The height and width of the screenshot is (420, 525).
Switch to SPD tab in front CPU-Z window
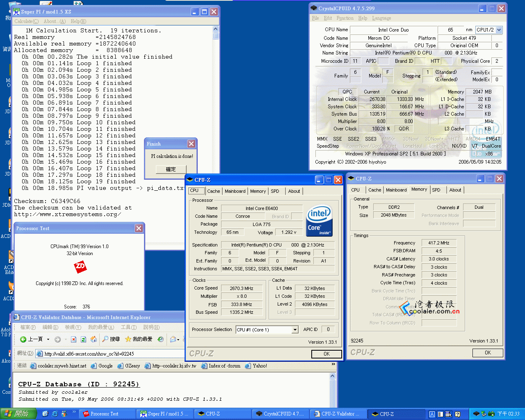pos(275,191)
